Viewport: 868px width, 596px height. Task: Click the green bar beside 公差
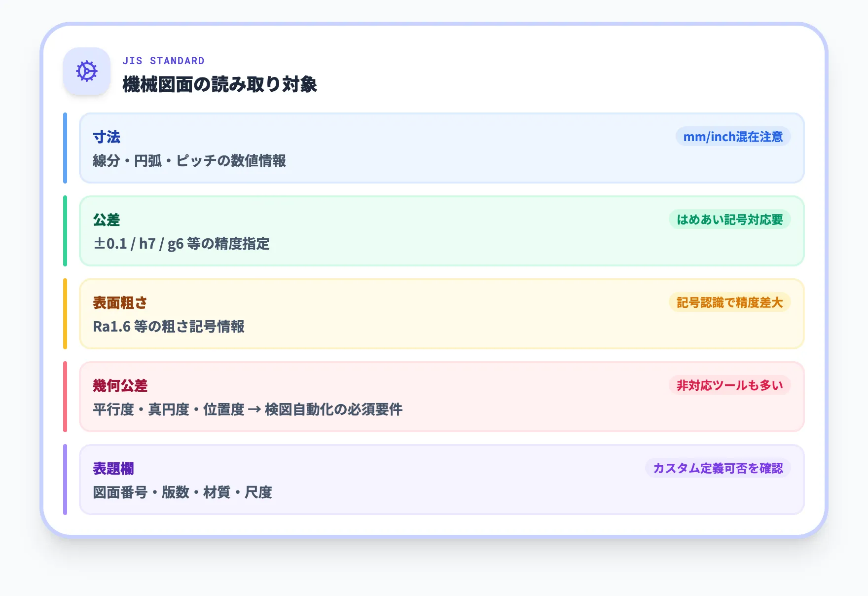click(65, 230)
